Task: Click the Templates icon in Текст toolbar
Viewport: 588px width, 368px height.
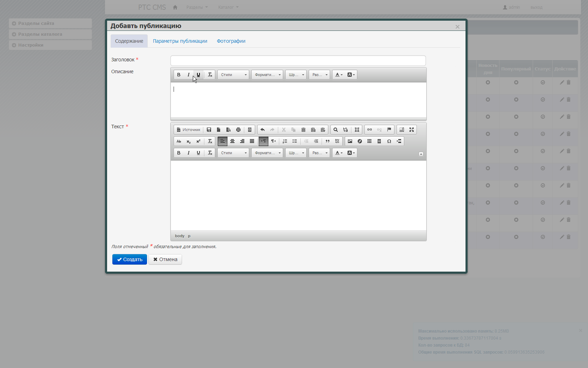Action: point(250,130)
